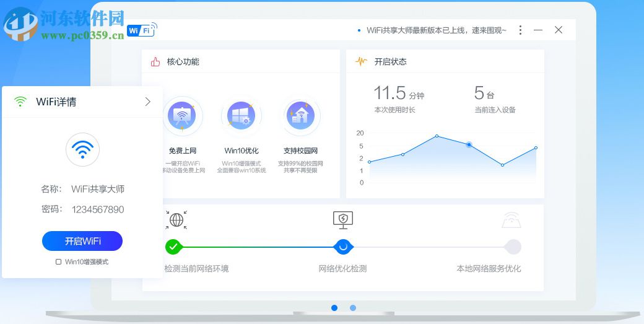This screenshot has width=644, height=324.
Task: Click the 11.5 分钟 usage duration value
Action: click(x=398, y=93)
